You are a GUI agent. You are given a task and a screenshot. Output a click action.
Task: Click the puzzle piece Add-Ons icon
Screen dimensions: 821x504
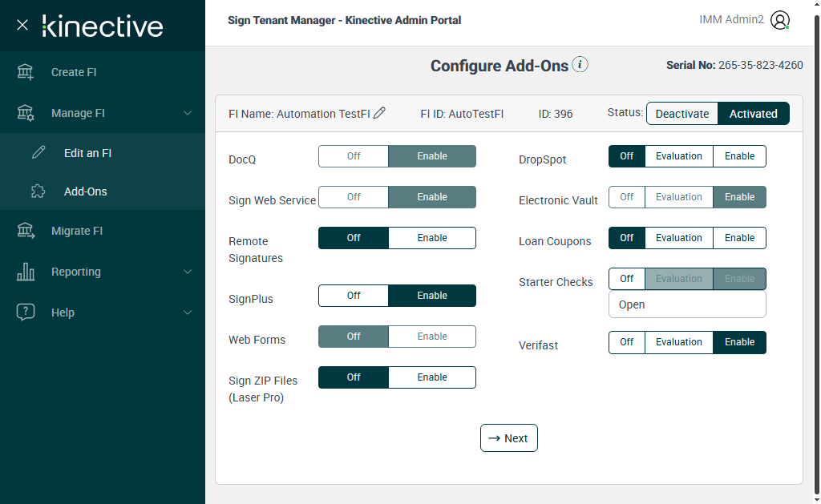38,191
